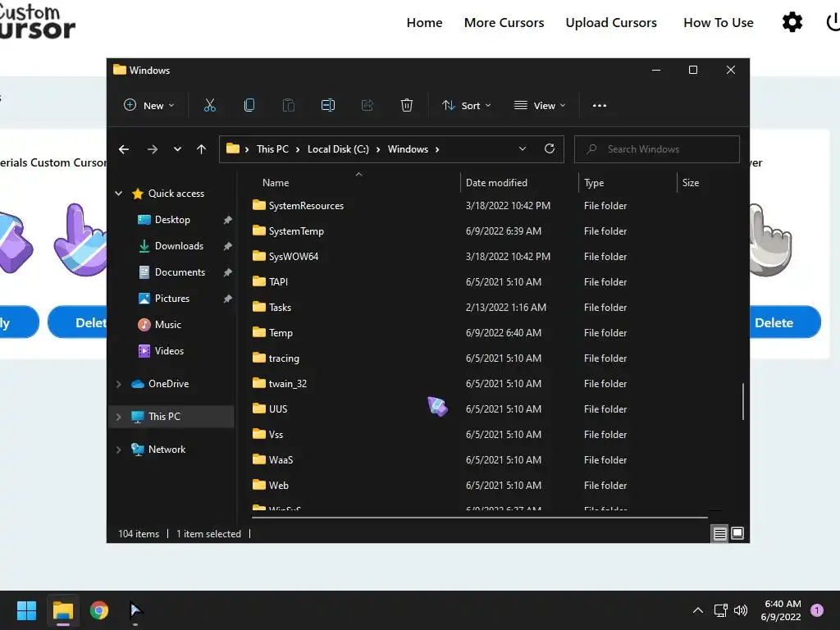Open the Upload Cursors page
Screen dimensions: 840x630
click(x=611, y=22)
